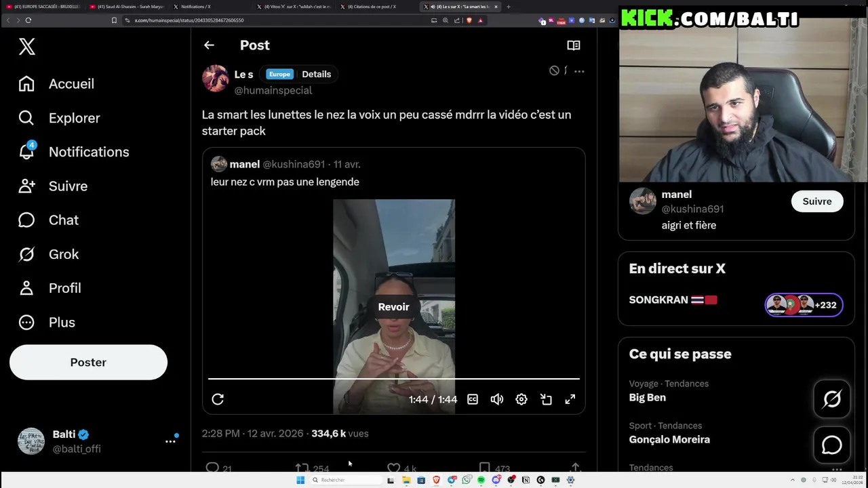
Task: Open Grok from the sidebar
Action: (49, 254)
